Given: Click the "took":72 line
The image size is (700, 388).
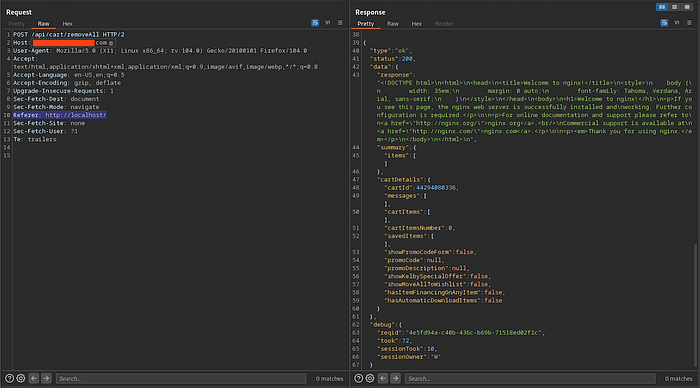Looking at the screenshot, I should pyautogui.click(x=395, y=341).
